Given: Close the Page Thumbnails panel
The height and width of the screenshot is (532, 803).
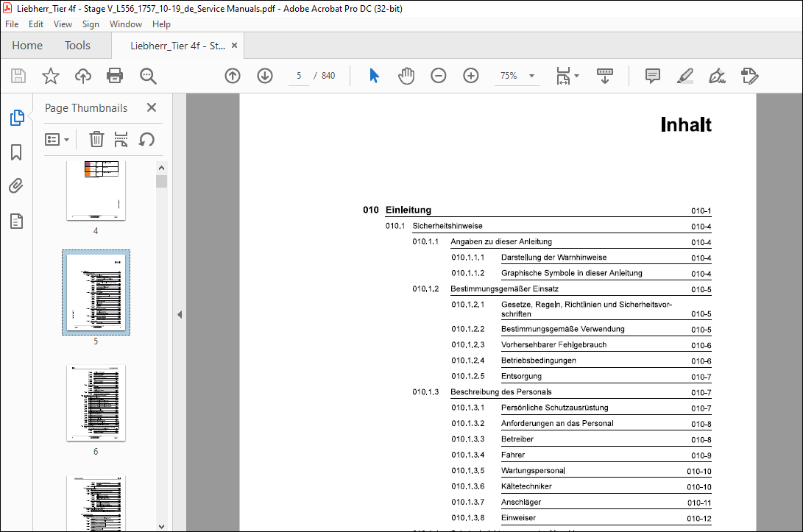Looking at the screenshot, I should 151,107.
